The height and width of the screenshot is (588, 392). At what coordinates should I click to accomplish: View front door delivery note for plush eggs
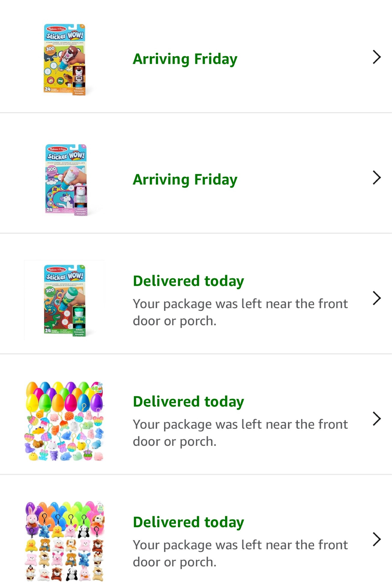240,553
